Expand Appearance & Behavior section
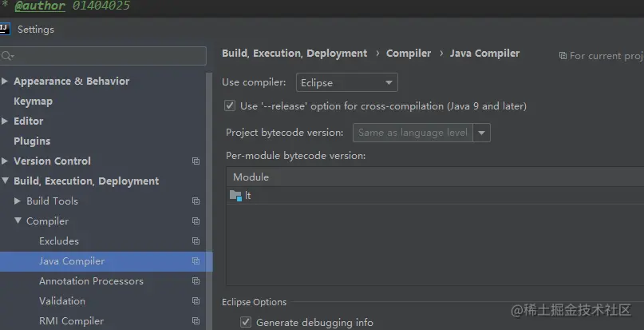The width and height of the screenshot is (644, 330). (5, 81)
